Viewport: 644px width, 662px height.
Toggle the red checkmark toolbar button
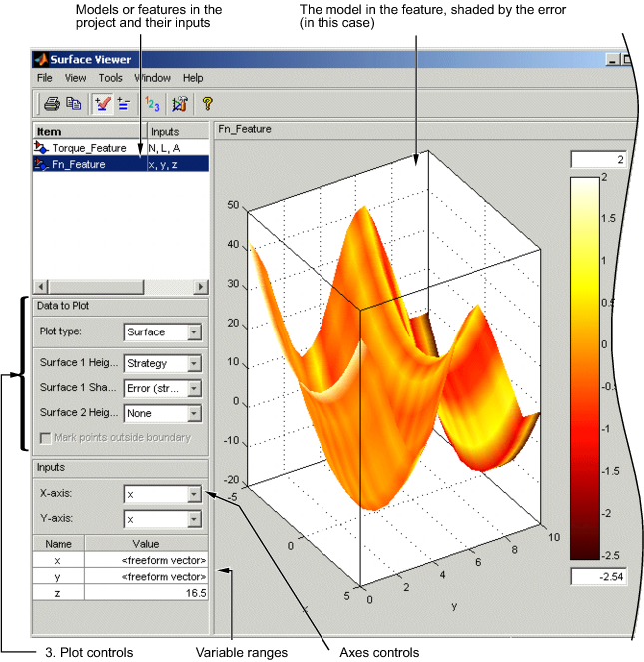(102, 104)
